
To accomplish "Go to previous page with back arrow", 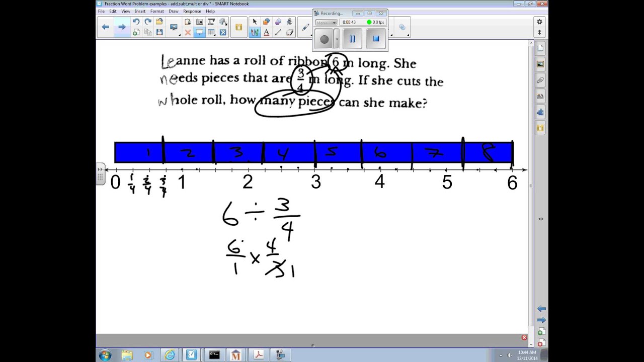I will [x=106, y=27].
